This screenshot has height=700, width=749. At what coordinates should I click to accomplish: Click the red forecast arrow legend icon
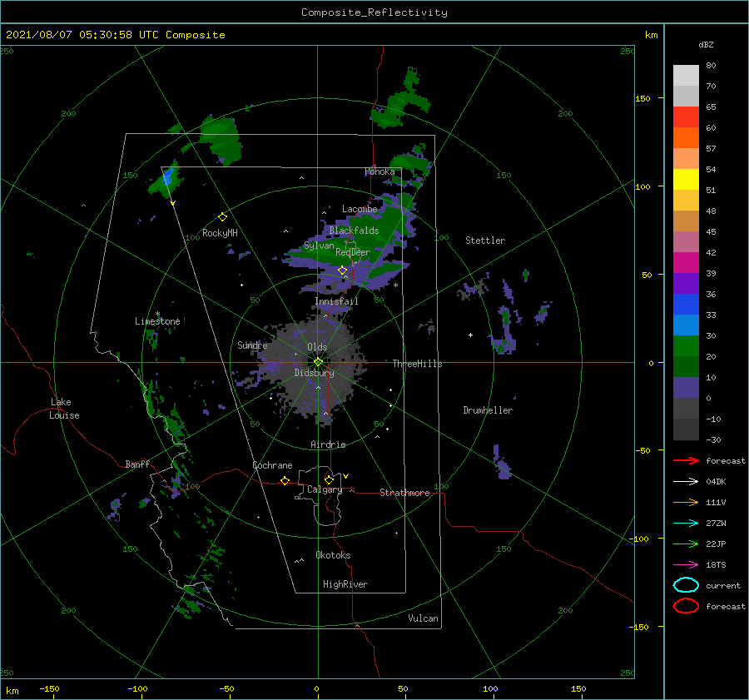686,460
